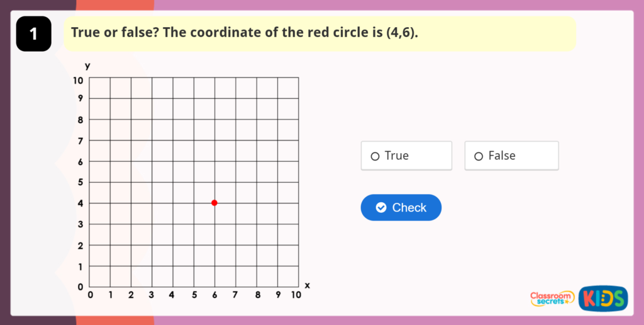Open the Classroom Secrets logo
The image size is (644, 325).
552,298
